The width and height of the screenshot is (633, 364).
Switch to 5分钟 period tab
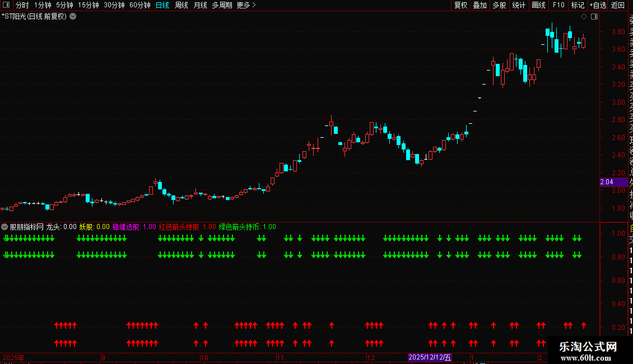[64, 5]
